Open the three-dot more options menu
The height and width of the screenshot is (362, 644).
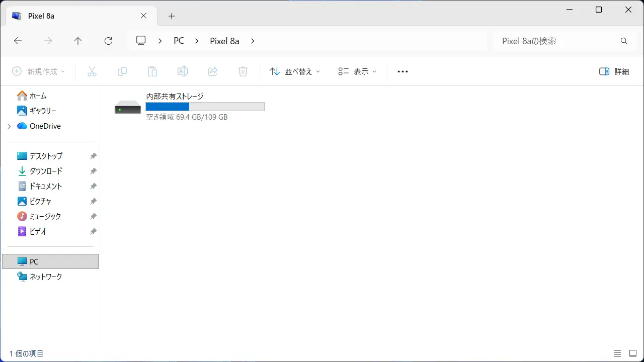(x=403, y=71)
